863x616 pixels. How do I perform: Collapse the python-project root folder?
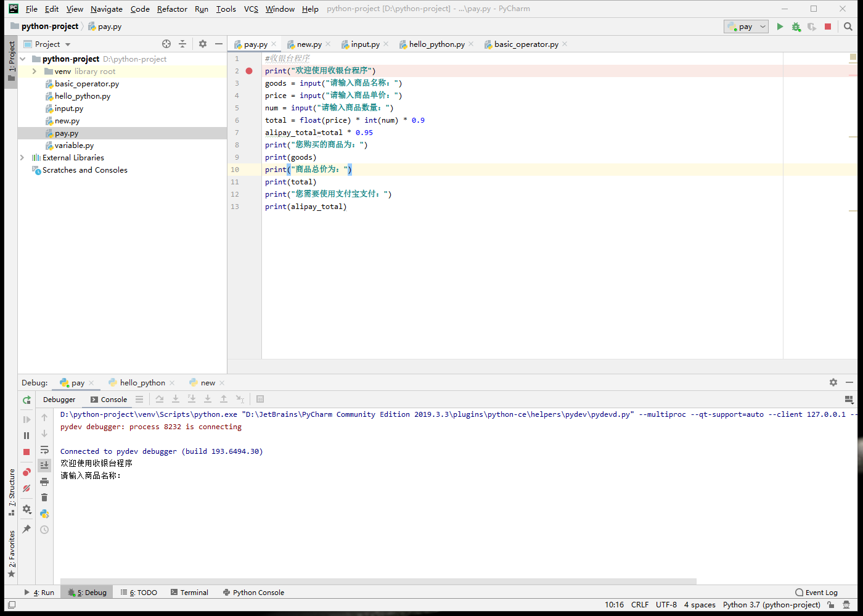[23, 59]
